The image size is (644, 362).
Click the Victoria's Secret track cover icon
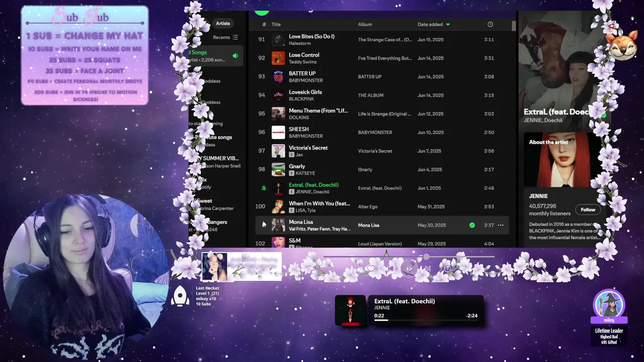pyautogui.click(x=278, y=151)
